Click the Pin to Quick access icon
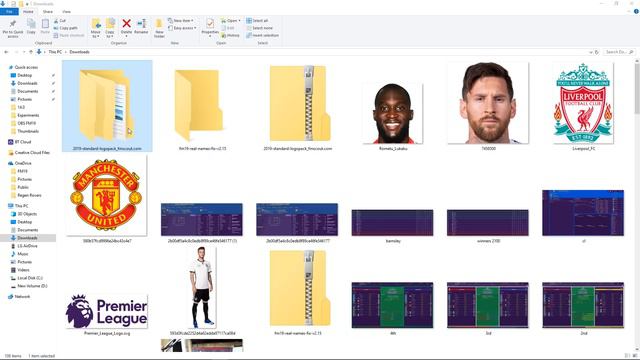The width and height of the screenshot is (640, 360). click(x=13, y=24)
